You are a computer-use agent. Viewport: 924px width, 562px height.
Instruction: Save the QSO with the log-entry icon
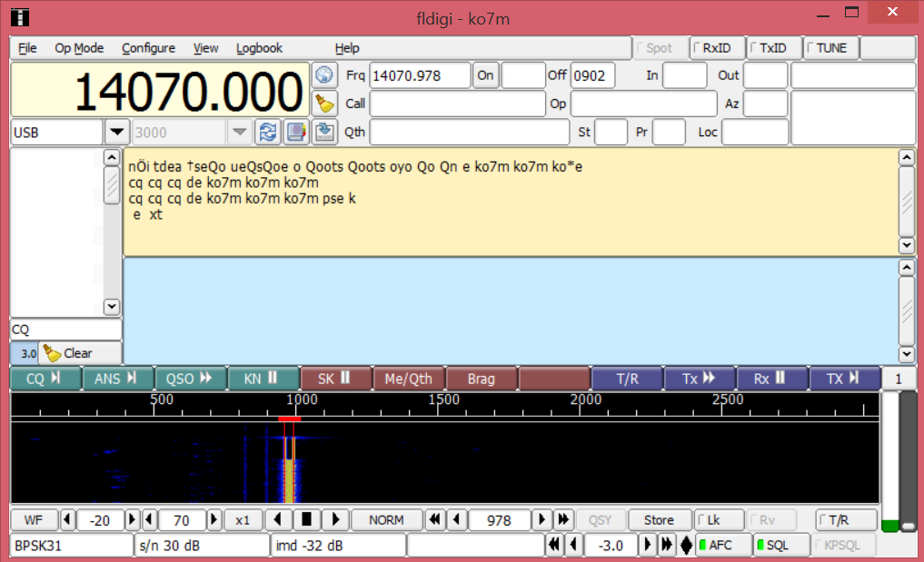coord(324,131)
